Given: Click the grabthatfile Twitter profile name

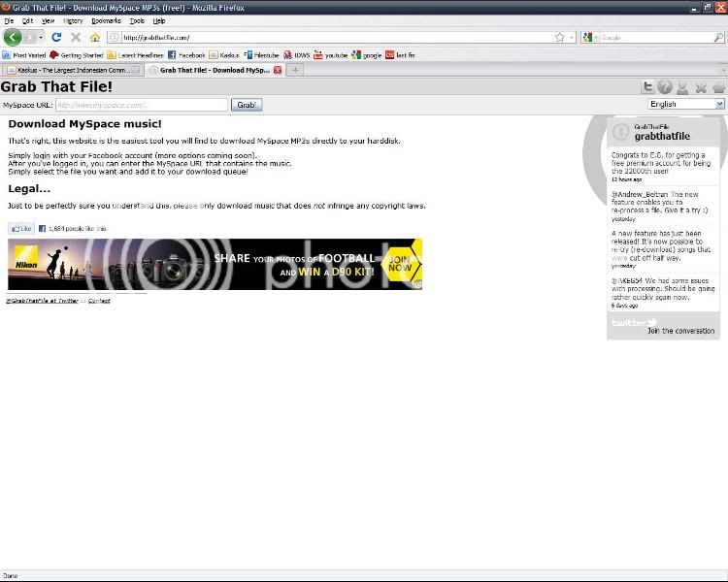Looking at the screenshot, I should 662,137.
